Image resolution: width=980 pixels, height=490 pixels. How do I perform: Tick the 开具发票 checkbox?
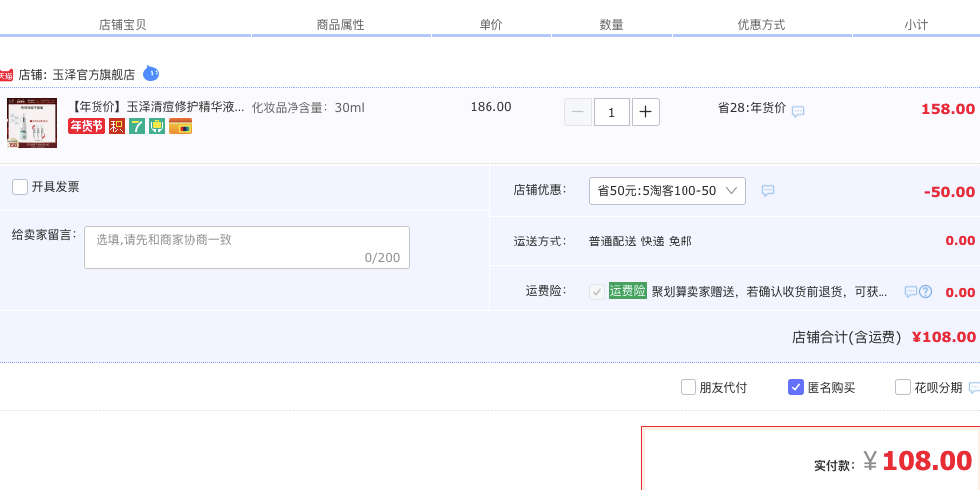pos(20,187)
